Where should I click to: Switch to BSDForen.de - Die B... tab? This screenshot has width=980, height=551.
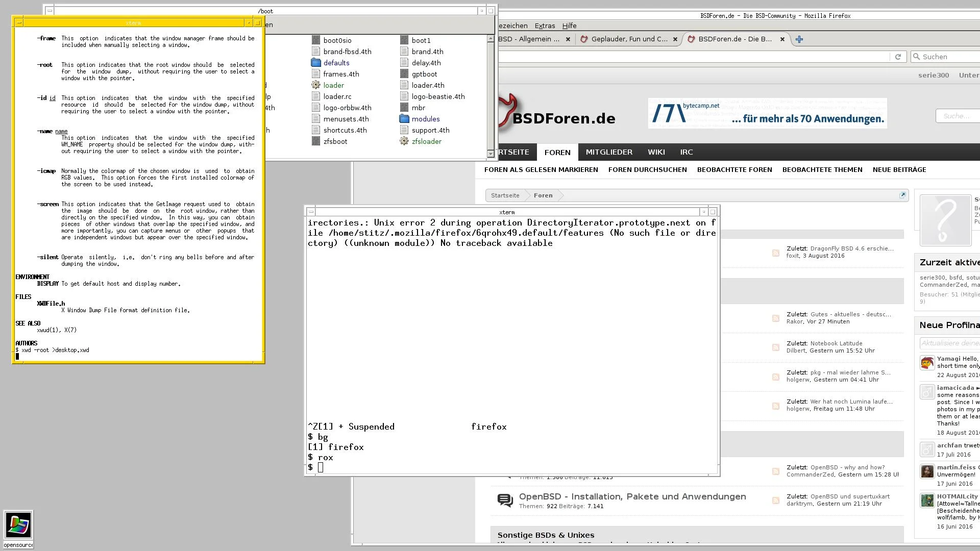(735, 39)
